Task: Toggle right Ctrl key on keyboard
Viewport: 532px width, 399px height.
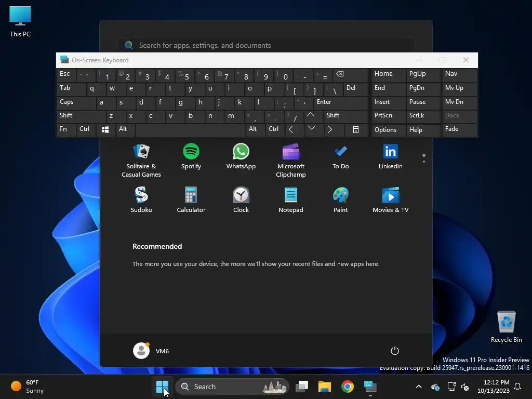Action: (x=275, y=129)
